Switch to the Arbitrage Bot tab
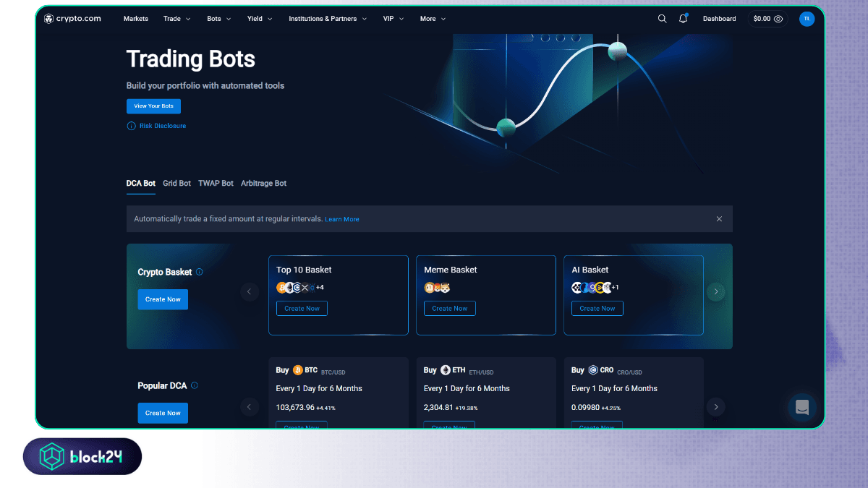 pos(263,184)
